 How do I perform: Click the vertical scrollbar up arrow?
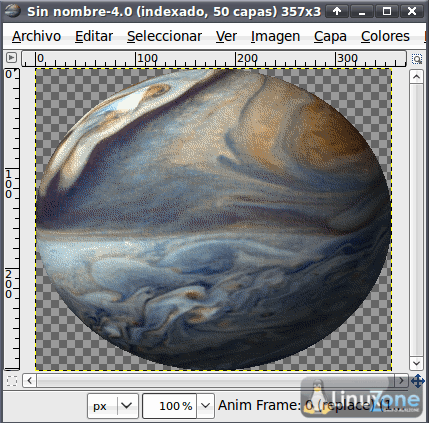tap(416, 77)
